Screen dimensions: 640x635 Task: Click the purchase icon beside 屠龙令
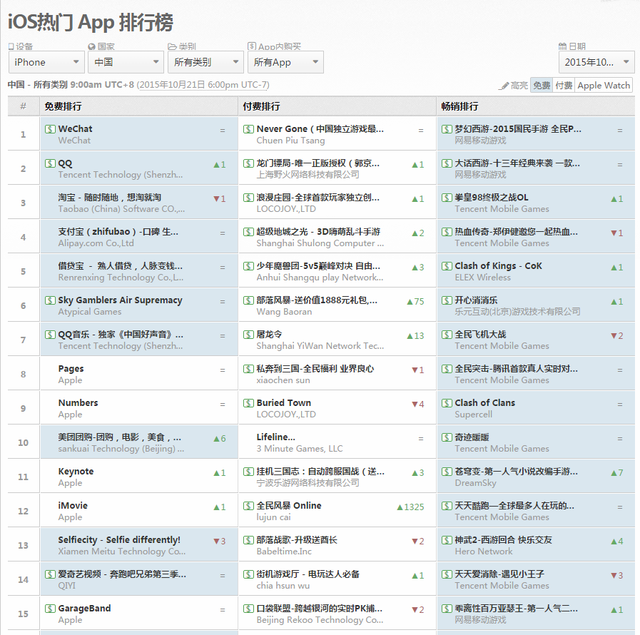click(248, 335)
